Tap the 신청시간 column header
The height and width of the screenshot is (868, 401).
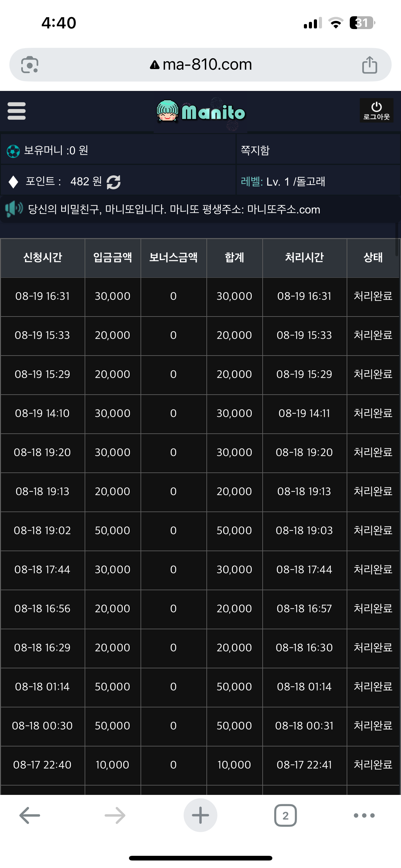(43, 258)
